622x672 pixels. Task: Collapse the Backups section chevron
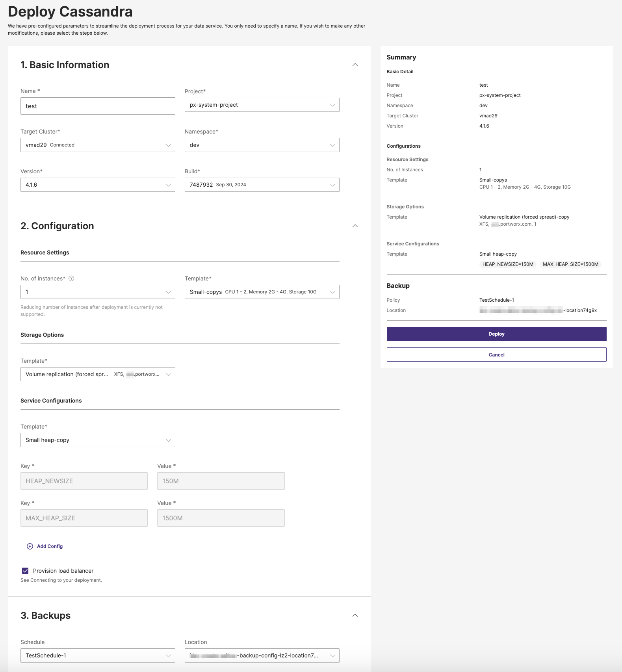355,615
